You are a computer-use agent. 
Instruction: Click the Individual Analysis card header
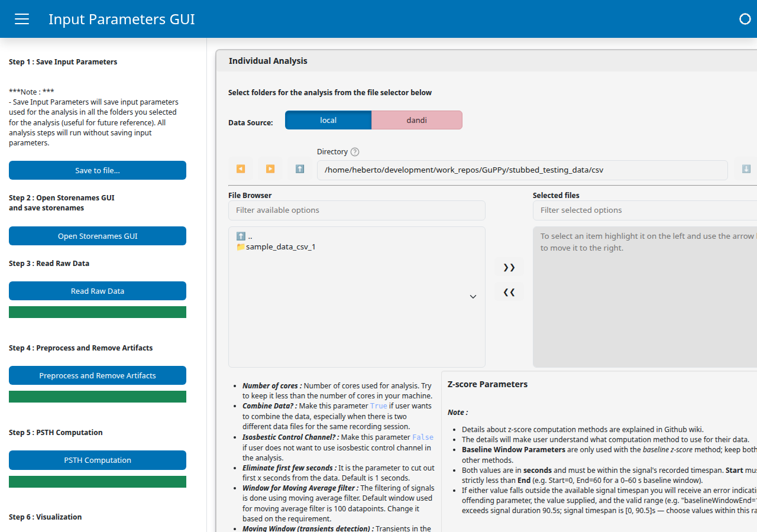(x=487, y=61)
